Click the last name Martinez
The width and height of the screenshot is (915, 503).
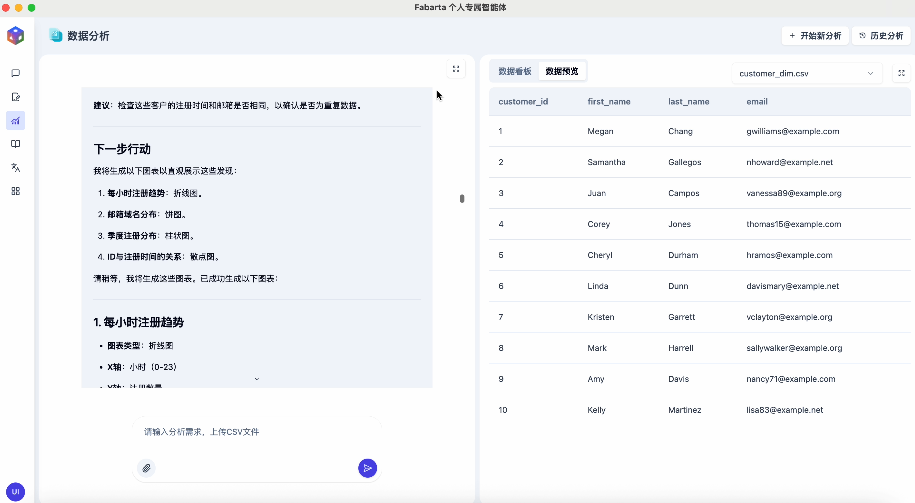click(684, 410)
